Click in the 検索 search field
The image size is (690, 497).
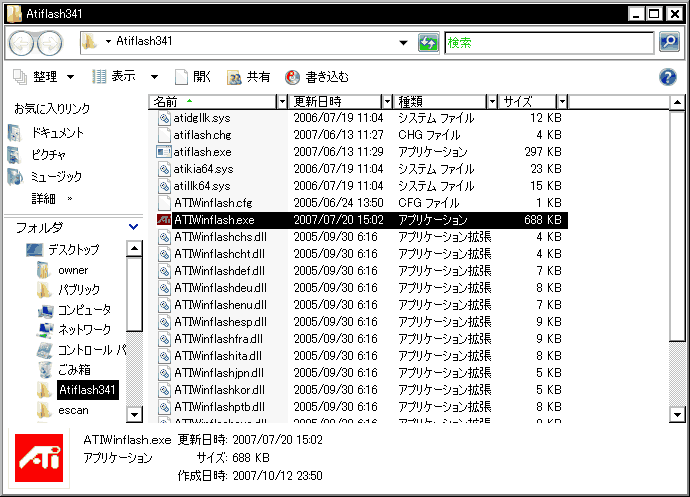pyautogui.click(x=549, y=43)
